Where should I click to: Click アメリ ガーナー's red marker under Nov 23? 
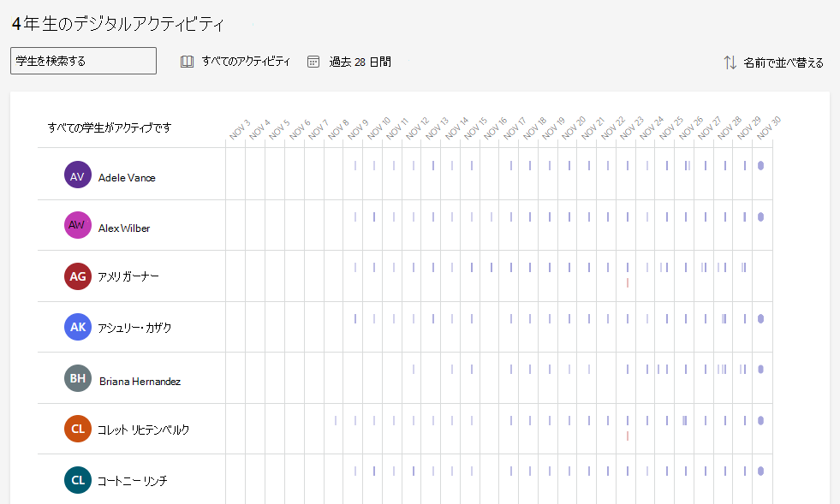click(628, 282)
